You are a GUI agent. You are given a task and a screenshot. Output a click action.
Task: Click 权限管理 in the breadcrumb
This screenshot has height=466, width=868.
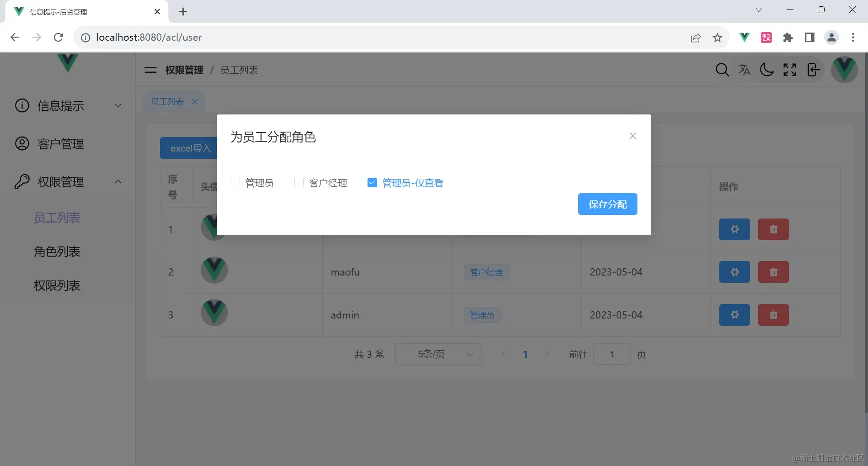point(184,70)
